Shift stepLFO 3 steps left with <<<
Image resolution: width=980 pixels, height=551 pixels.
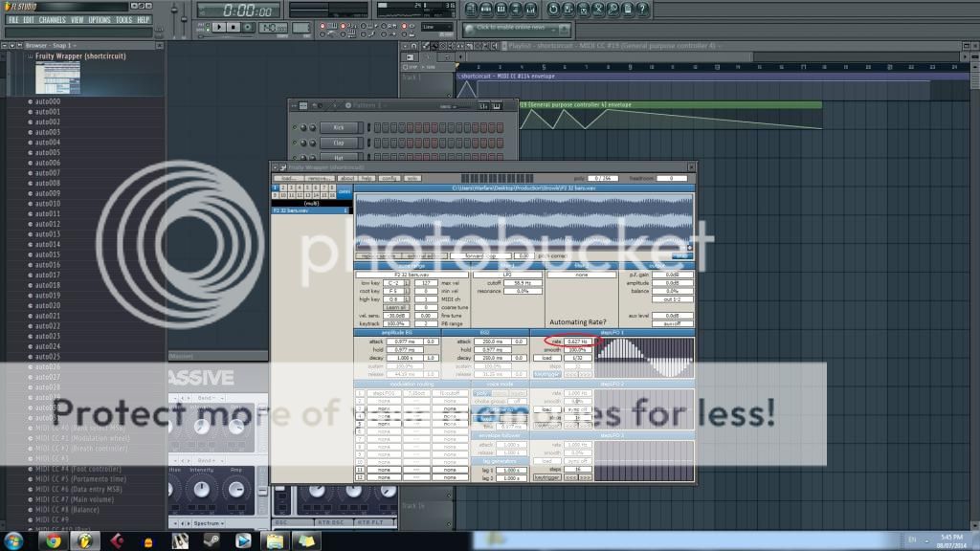pyautogui.click(x=570, y=477)
